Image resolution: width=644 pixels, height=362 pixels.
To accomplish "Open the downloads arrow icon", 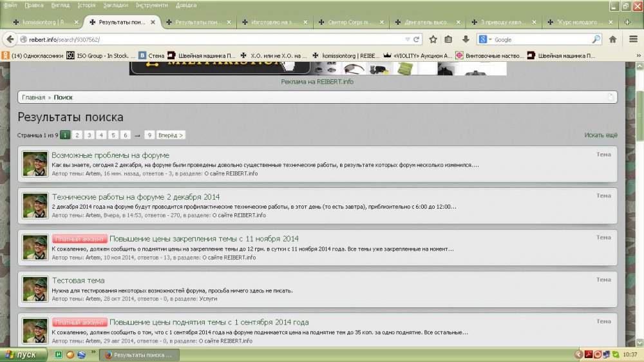I will coord(466,39).
